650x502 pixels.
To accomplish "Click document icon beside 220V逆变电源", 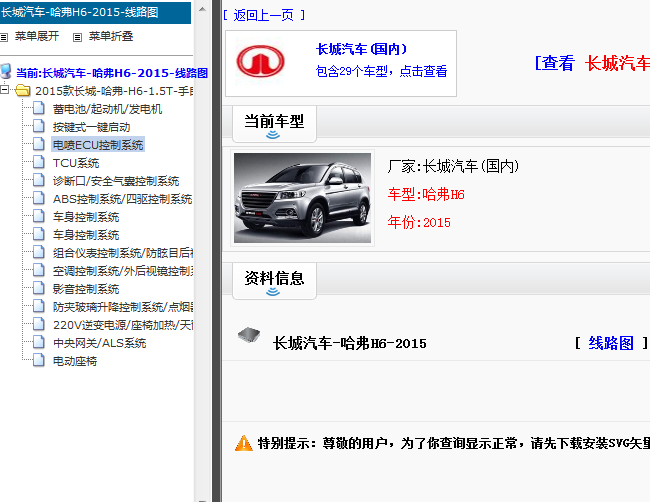I will tap(39, 324).
